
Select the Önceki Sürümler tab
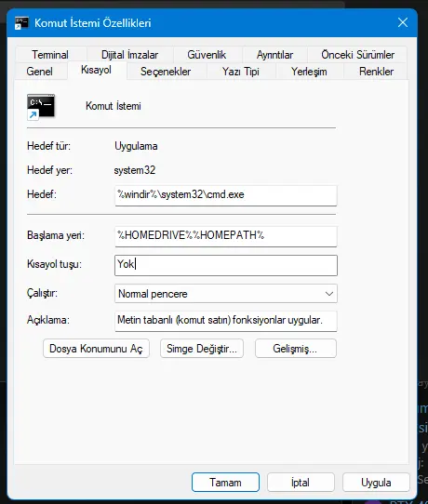(358, 54)
